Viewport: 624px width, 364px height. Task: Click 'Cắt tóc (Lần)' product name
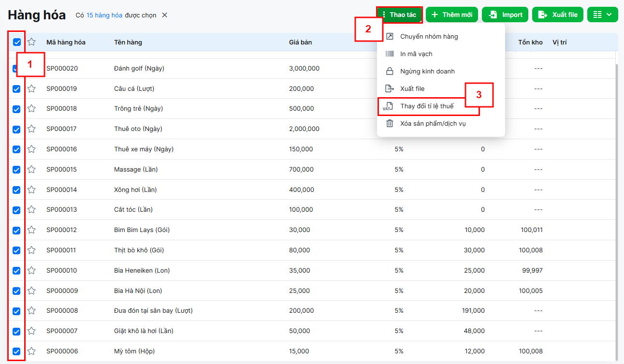pyautogui.click(x=133, y=210)
